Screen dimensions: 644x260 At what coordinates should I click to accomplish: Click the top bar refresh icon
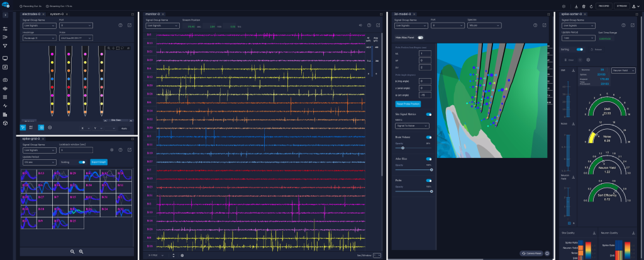[x=591, y=6]
